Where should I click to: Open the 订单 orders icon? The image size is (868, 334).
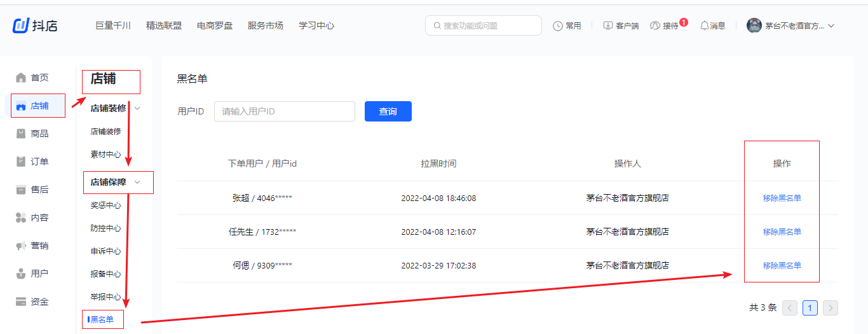point(21,162)
